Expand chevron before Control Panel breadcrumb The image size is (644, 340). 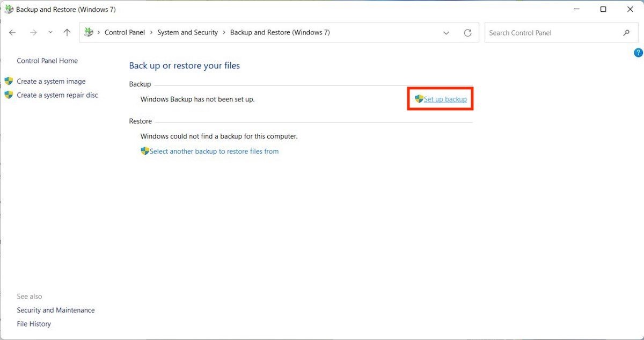coord(99,33)
